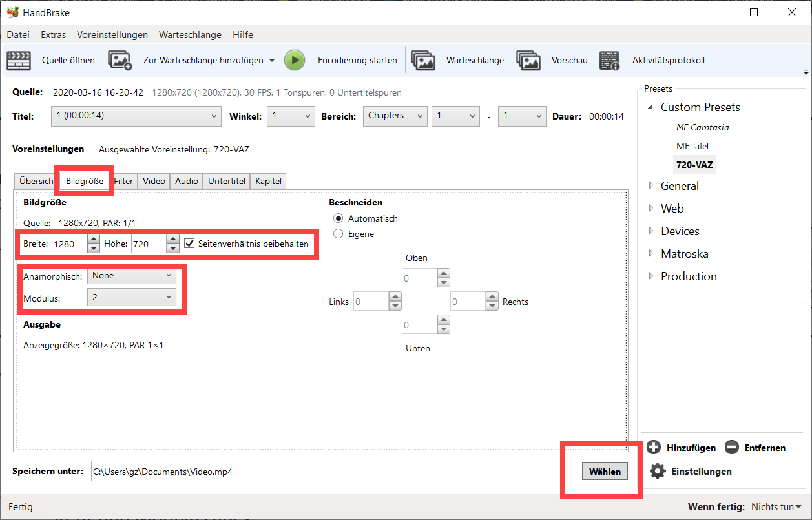Switch to the Video tab
This screenshot has height=520, width=812.
pos(154,182)
